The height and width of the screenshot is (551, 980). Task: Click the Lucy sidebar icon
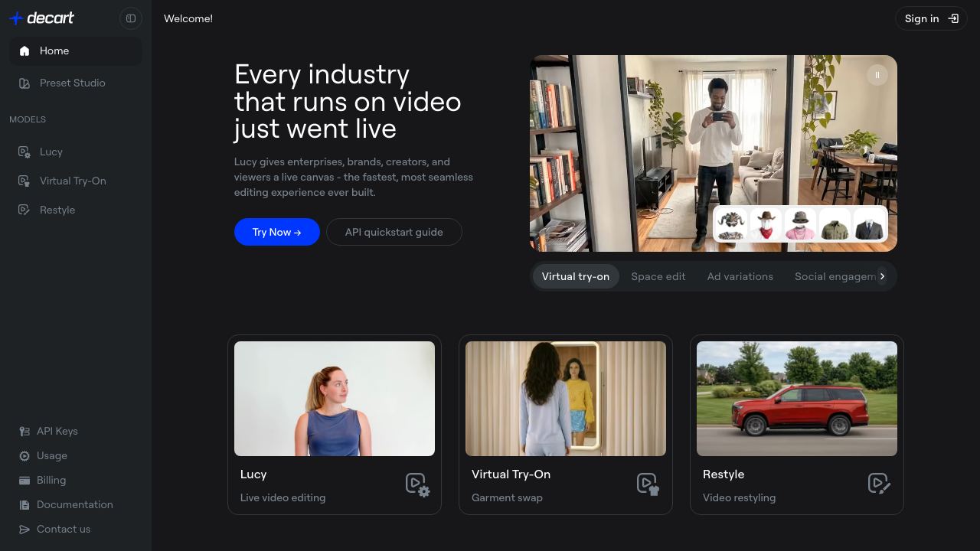coord(24,152)
